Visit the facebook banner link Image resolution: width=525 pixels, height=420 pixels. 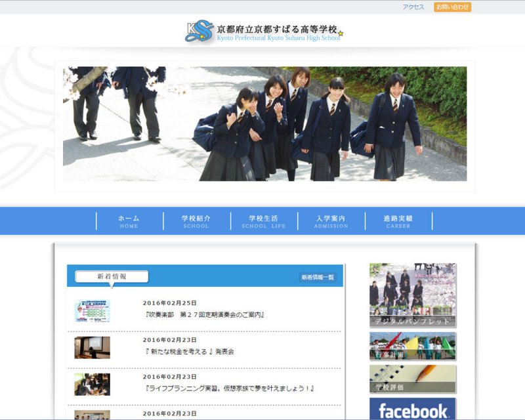pos(412,409)
